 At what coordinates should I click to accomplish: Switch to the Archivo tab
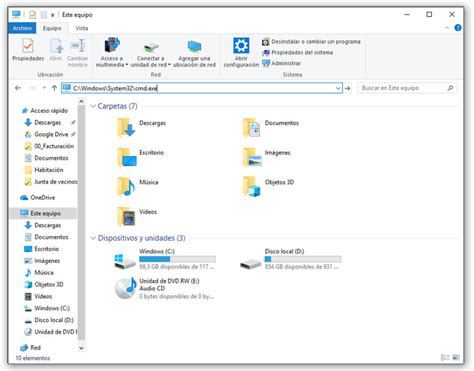click(22, 28)
